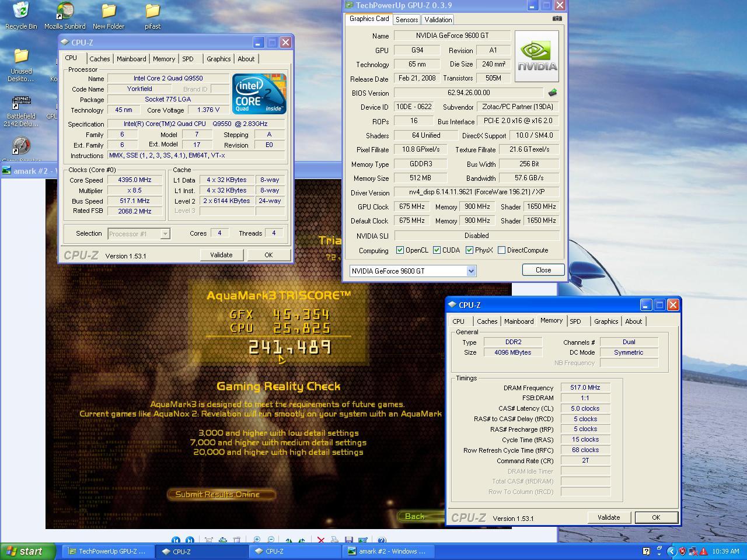Click the red X delete icon in picture viewer
This screenshot has height=560, width=747.
[320, 540]
